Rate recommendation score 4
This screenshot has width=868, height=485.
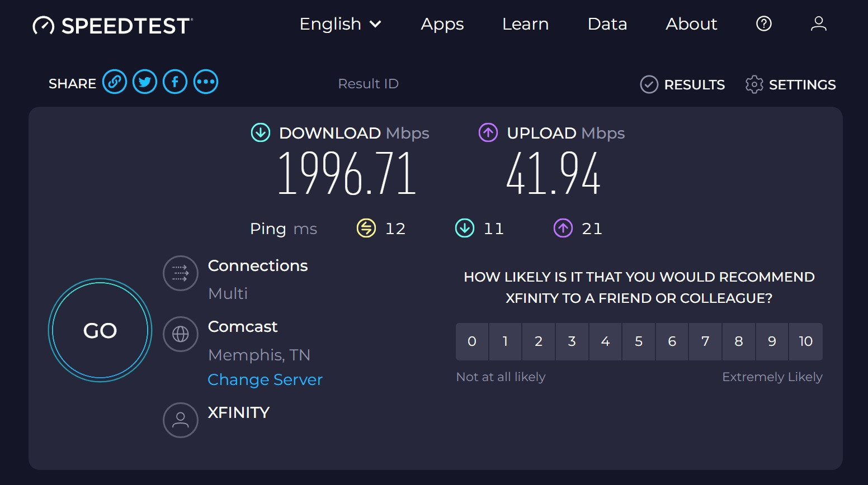point(605,341)
